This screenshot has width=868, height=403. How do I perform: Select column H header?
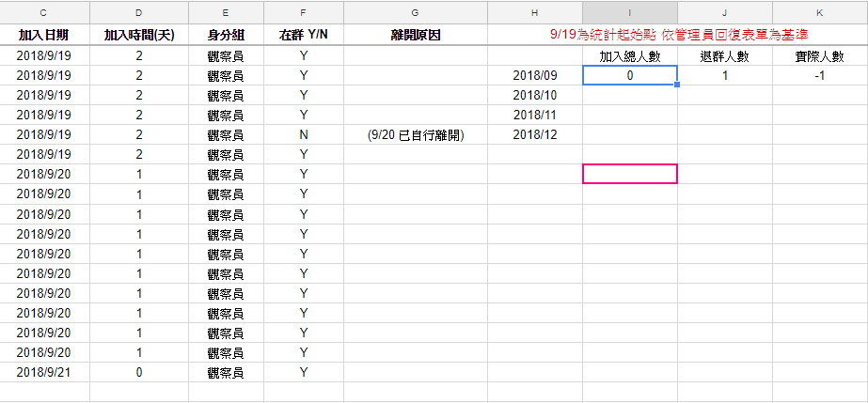[x=535, y=12]
